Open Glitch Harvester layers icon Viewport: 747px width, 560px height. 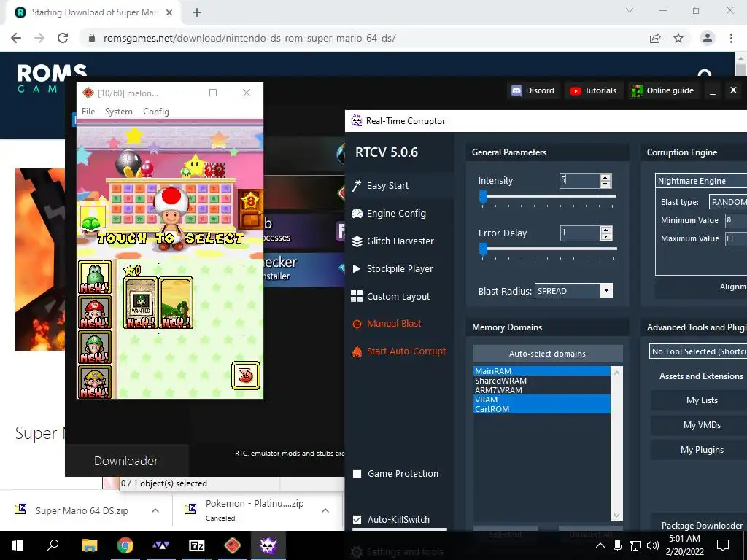(357, 241)
